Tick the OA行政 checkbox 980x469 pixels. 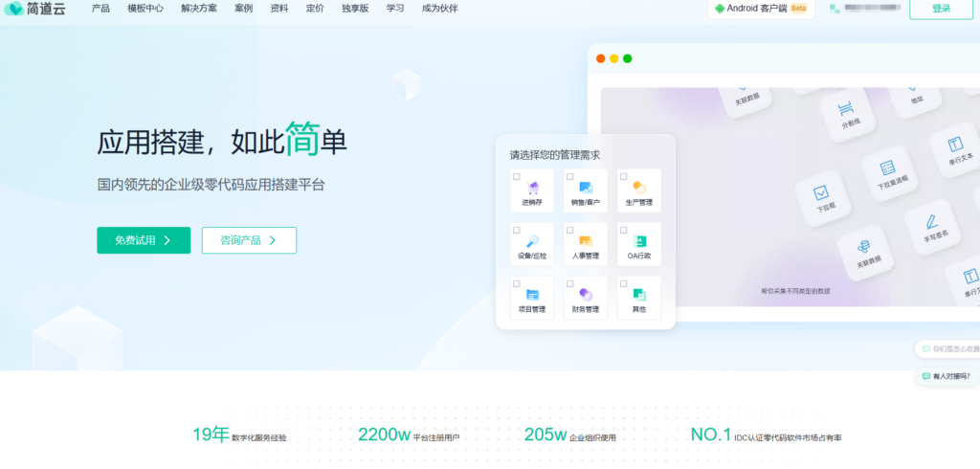coord(623,230)
